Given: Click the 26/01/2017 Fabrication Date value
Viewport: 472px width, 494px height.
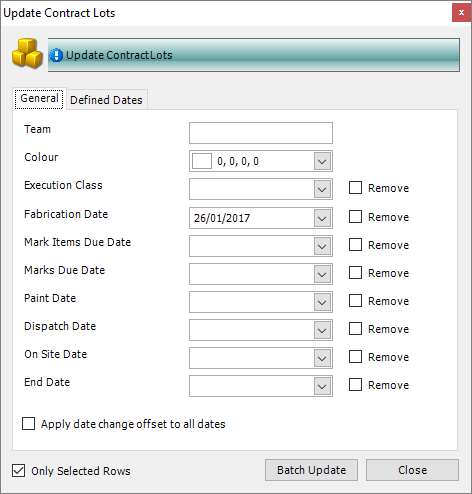Looking at the screenshot, I should coord(222,218).
